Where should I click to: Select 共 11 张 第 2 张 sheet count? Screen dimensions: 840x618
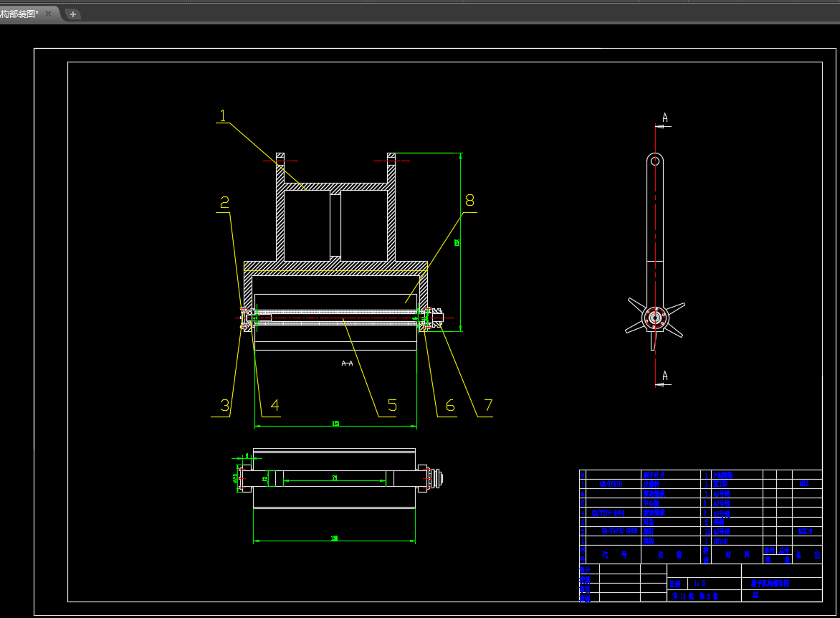point(695,596)
